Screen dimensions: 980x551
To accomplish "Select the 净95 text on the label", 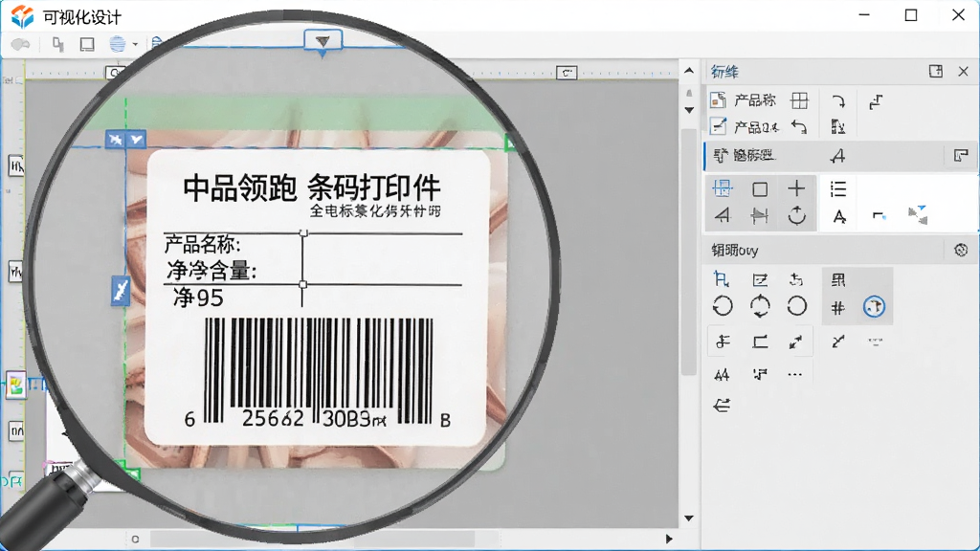I will pyautogui.click(x=198, y=298).
